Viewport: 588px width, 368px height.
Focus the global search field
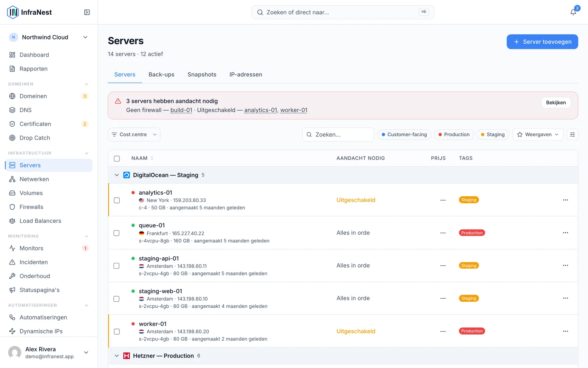[x=343, y=12]
